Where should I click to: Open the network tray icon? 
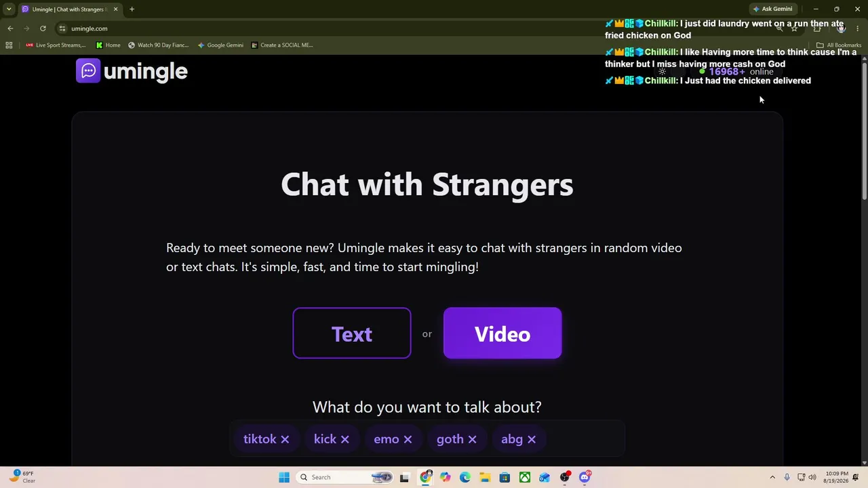[801, 477]
